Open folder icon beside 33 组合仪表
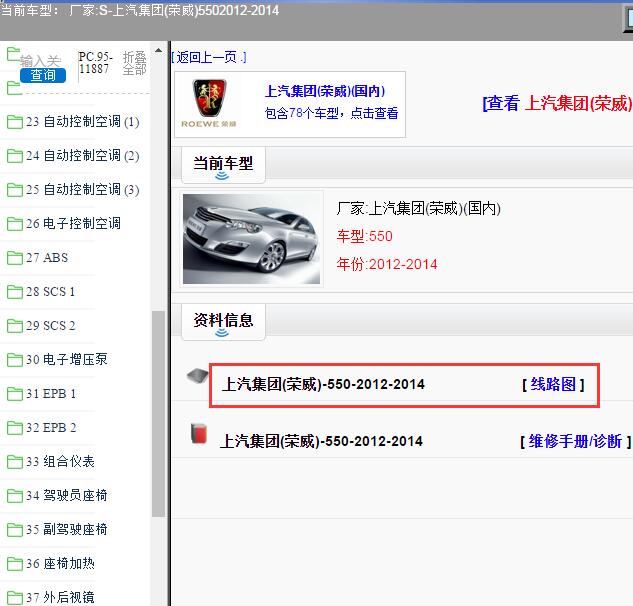The height and width of the screenshot is (606, 633). [x=15, y=461]
